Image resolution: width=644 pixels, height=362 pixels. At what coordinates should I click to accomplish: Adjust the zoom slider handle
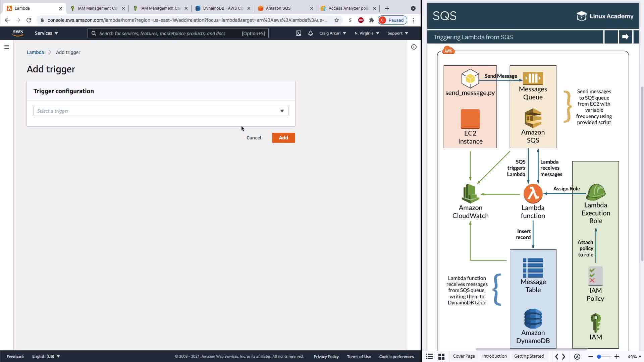point(599,357)
